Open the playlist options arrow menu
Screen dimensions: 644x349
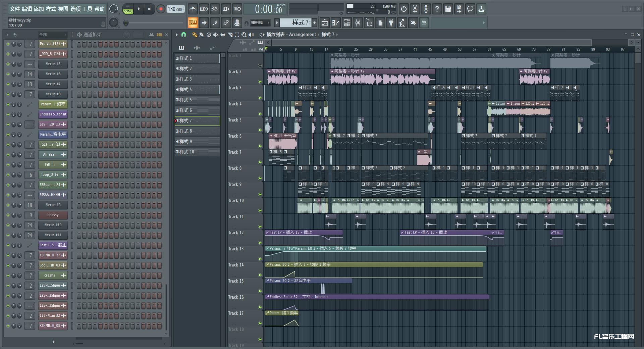pyautogui.click(x=177, y=35)
